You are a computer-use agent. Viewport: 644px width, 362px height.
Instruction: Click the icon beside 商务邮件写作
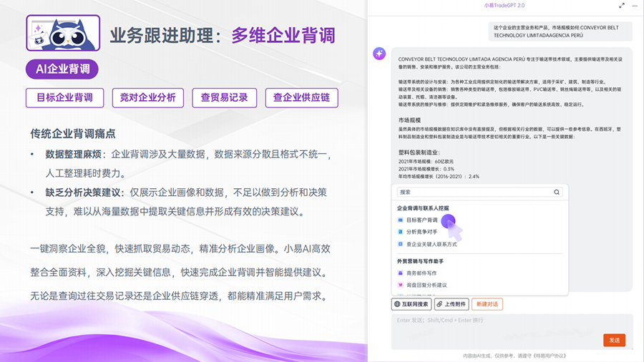[x=401, y=273]
